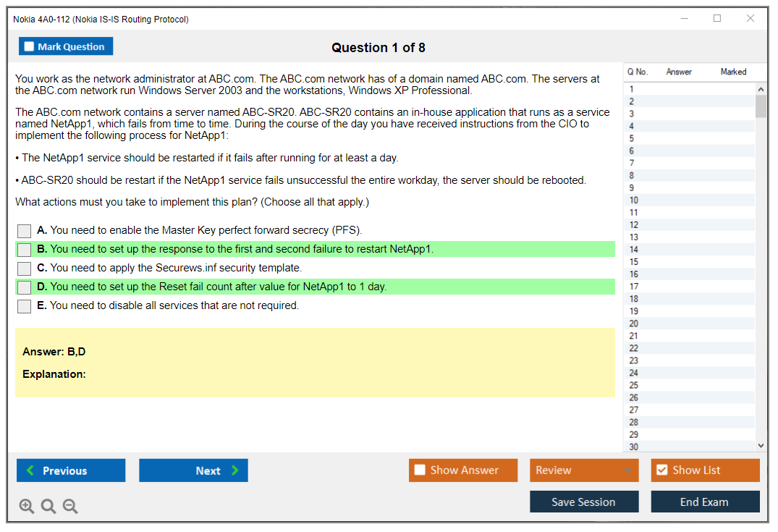The height and width of the screenshot is (532, 778).
Task: Tick option C Securews.inf template checkbox
Action: pyautogui.click(x=25, y=269)
